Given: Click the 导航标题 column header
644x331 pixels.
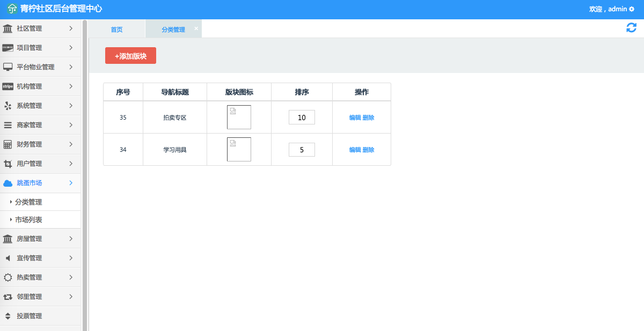Looking at the screenshot, I should (x=175, y=92).
